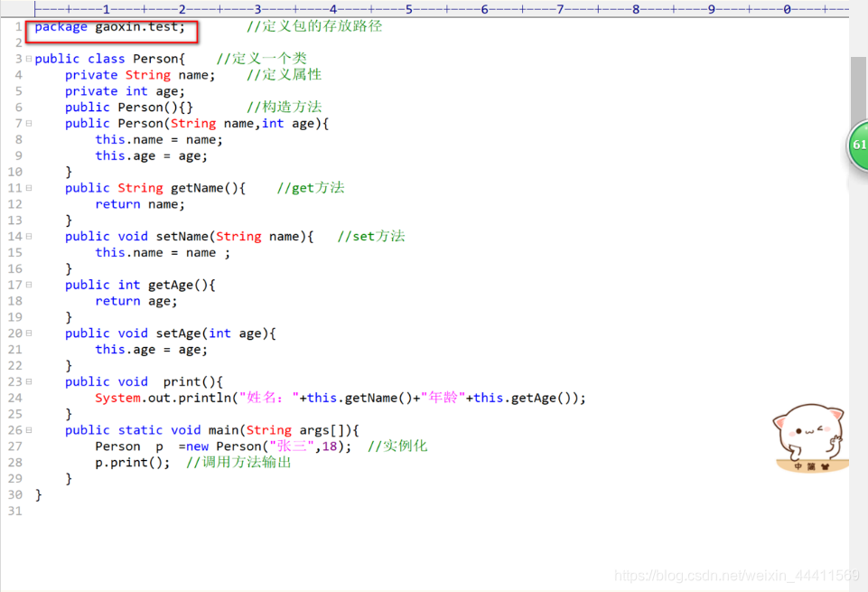Click the cartoon cat input method mascot

point(810,437)
